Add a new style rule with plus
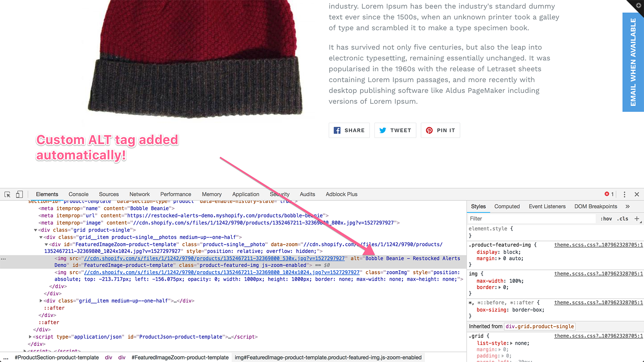644x362 pixels. tap(637, 219)
